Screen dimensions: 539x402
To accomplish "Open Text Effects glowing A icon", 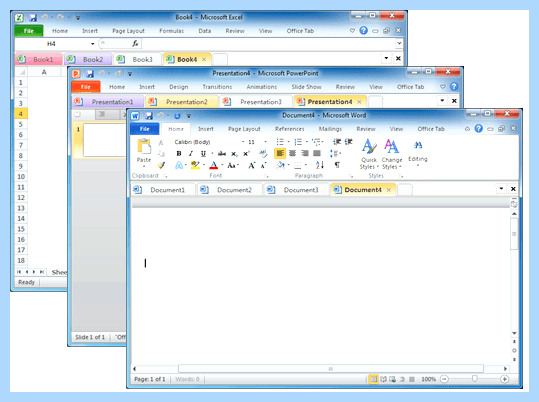I will [x=179, y=165].
